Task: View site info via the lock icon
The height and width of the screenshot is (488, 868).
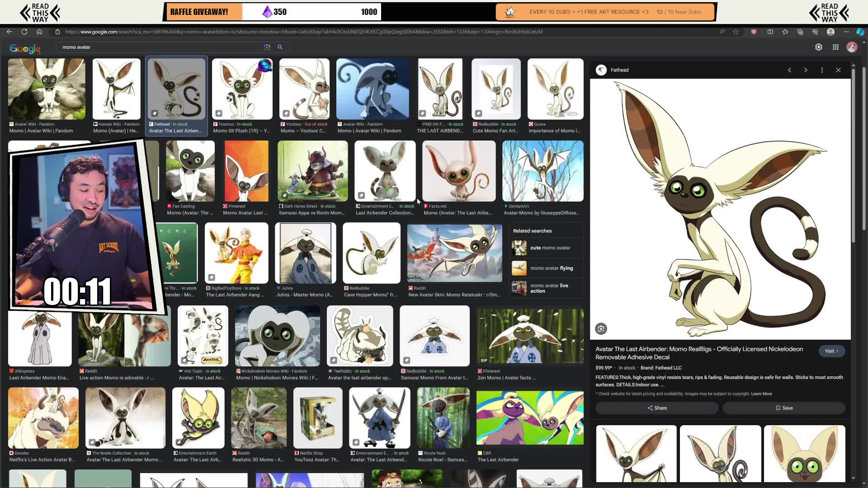Action: pos(57,32)
